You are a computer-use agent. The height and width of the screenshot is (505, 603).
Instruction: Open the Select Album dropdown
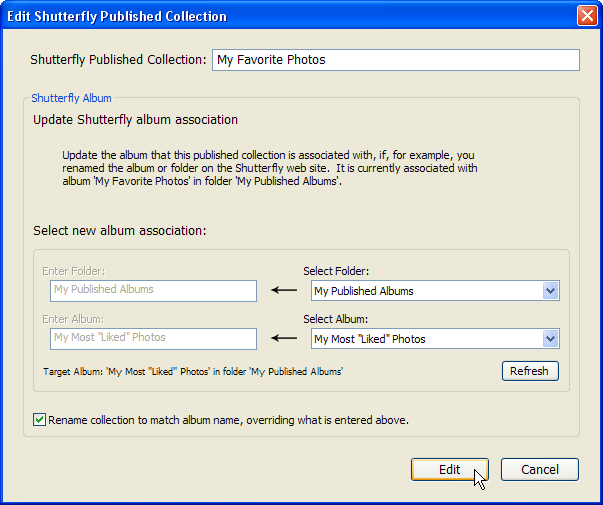pos(549,339)
